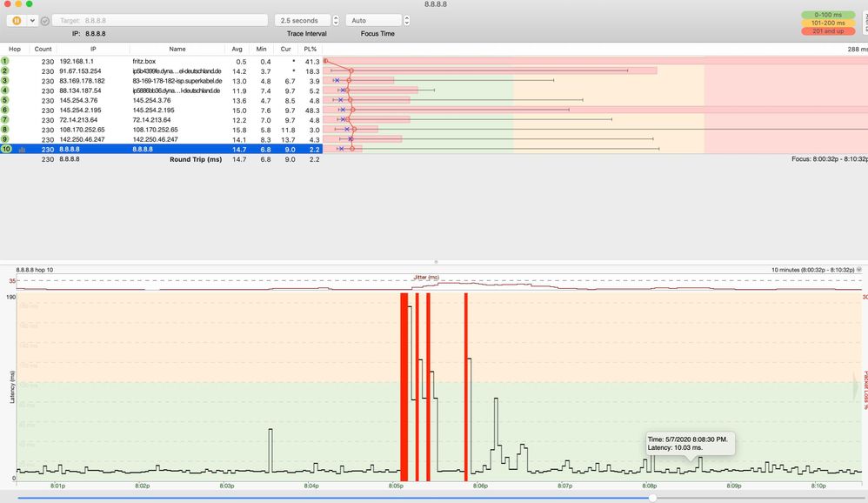The width and height of the screenshot is (868, 503).
Task: Click the Jitter (ms) label above the graph
Action: point(426,277)
